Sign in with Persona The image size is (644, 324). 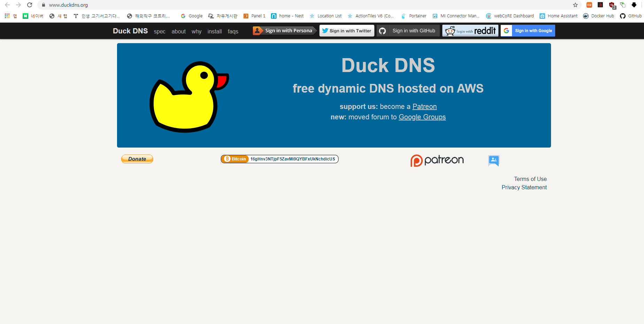(285, 31)
